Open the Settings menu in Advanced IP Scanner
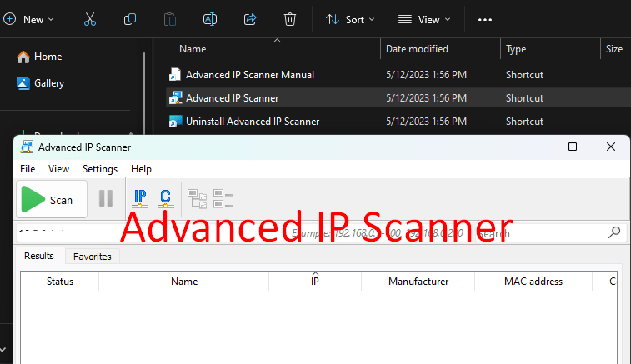631x364 pixels. tap(100, 169)
